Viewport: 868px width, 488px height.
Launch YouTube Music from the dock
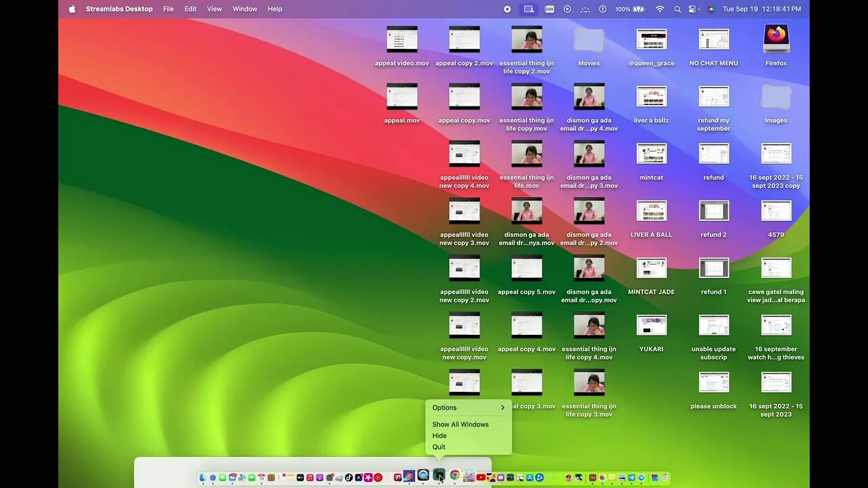[378, 477]
